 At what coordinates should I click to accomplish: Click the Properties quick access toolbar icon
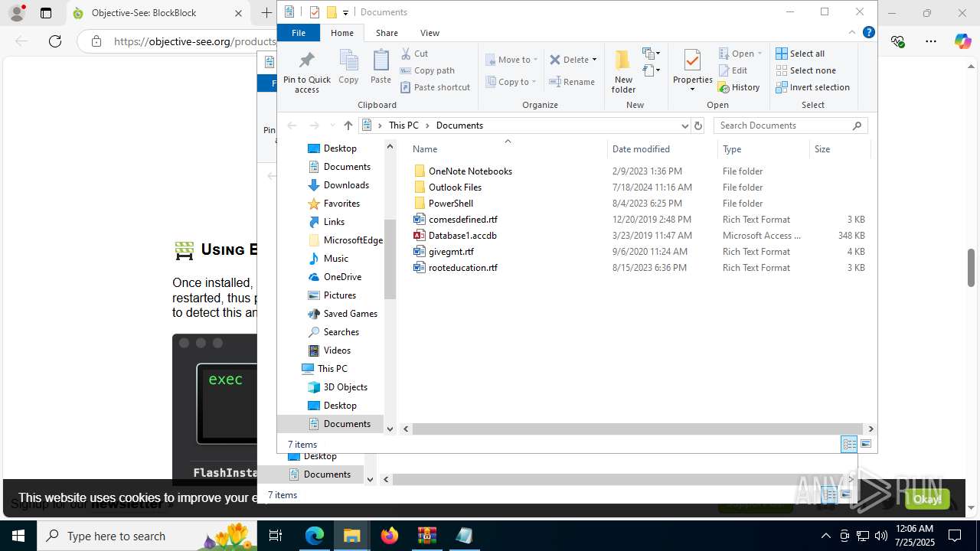315,12
